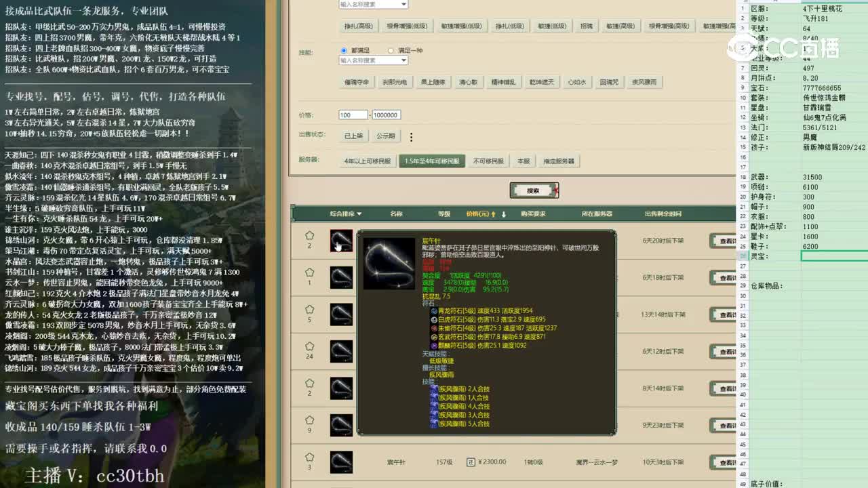The image size is (868, 488).
Task: Click the red X mark beside the search button
Action: [555, 190]
